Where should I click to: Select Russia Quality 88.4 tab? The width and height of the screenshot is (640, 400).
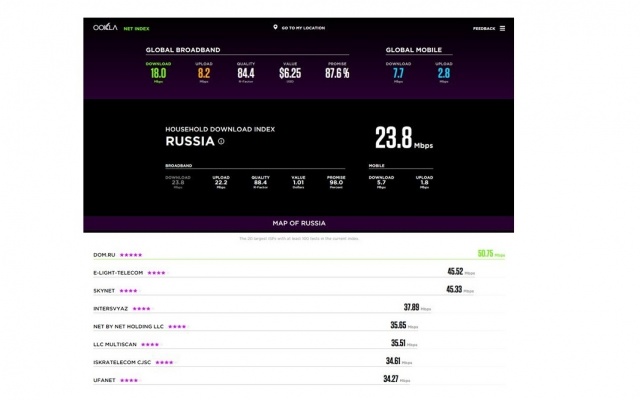tap(260, 182)
